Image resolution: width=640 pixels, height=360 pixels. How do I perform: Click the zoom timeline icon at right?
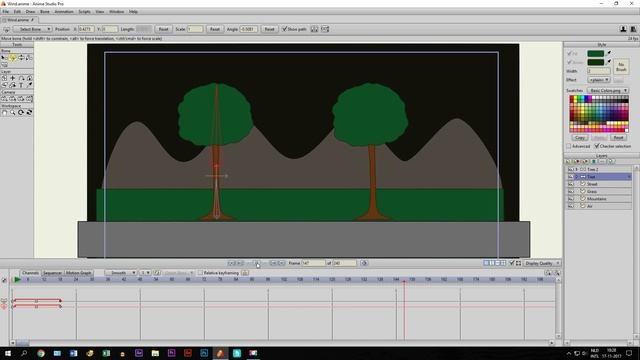(557, 272)
